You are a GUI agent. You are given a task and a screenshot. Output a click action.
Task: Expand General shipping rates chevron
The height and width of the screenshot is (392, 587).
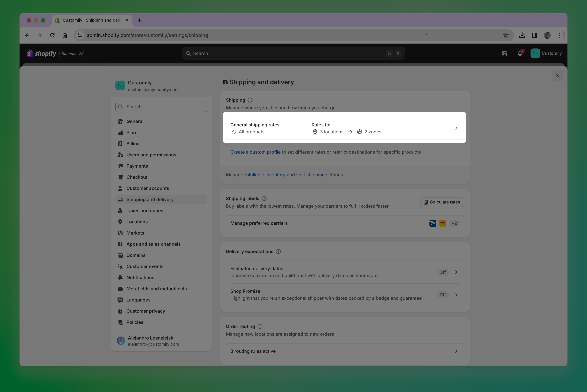click(x=456, y=128)
